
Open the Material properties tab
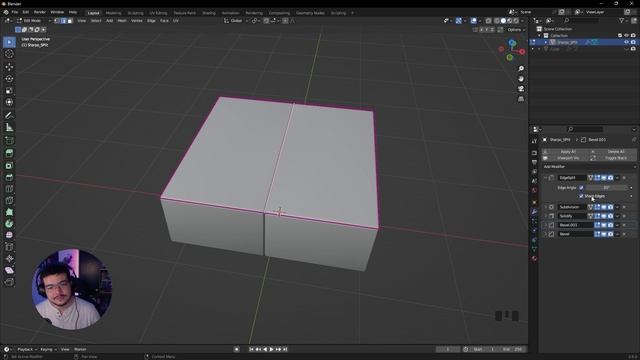click(534, 258)
